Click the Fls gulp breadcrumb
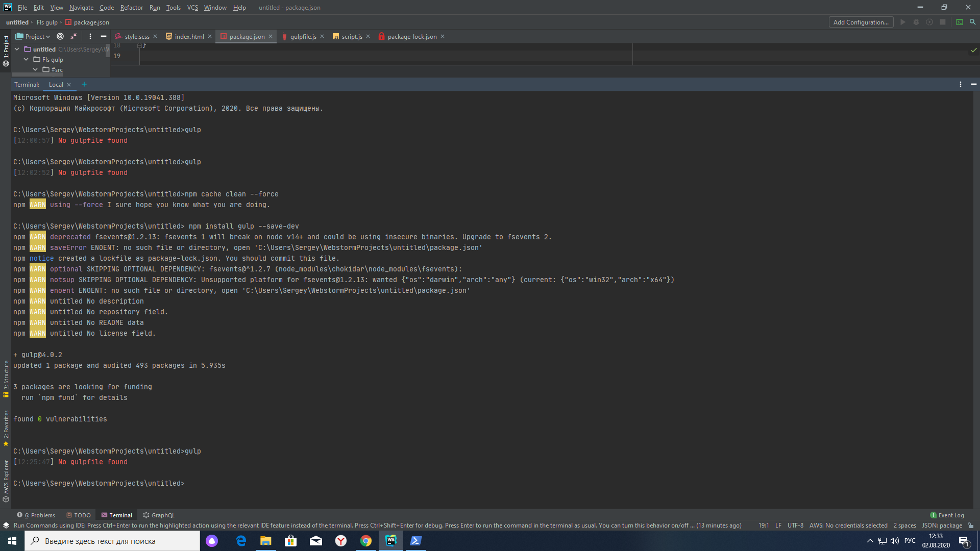Viewport: 980px width, 551px height. (47, 22)
